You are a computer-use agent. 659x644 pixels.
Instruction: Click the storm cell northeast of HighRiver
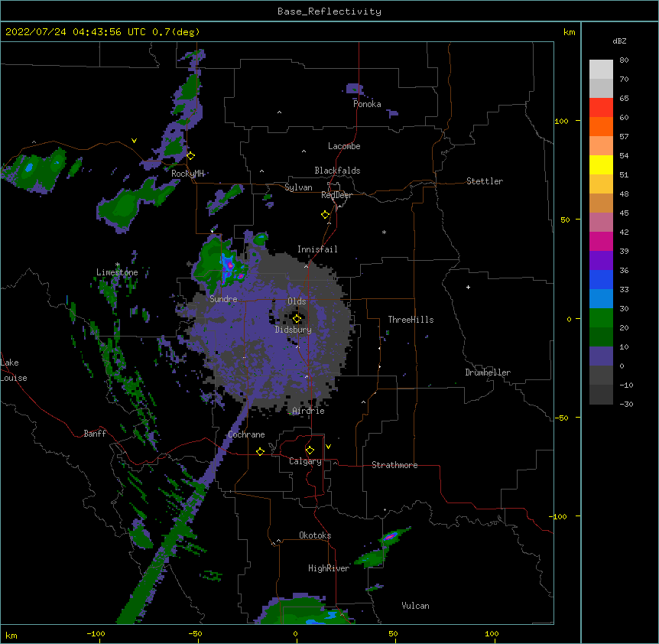click(x=391, y=537)
